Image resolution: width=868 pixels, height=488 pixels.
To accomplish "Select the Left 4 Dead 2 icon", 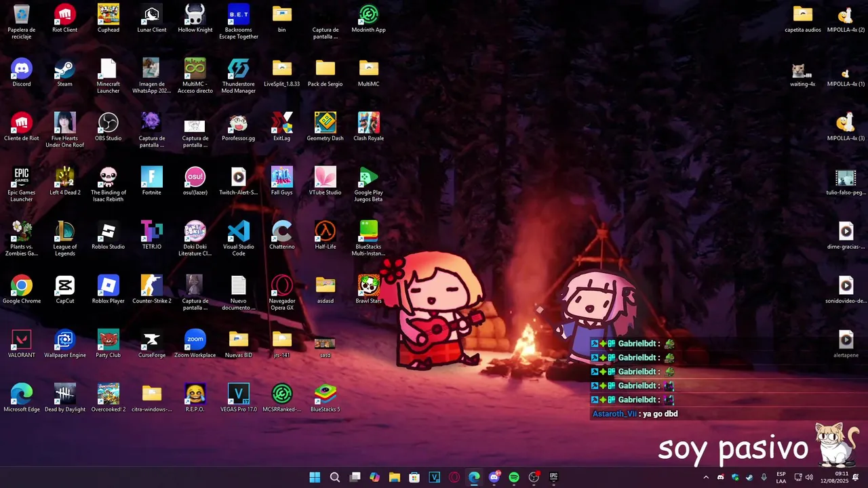I will click(x=65, y=181).
